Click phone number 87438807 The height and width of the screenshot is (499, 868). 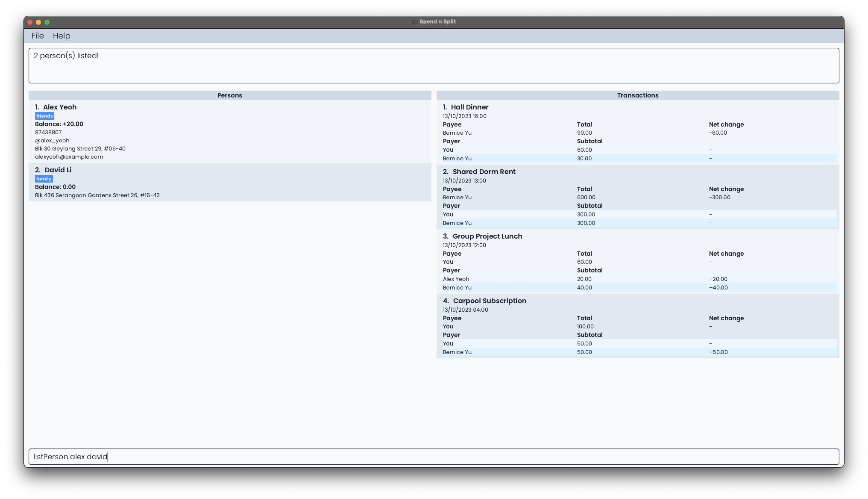(x=48, y=133)
